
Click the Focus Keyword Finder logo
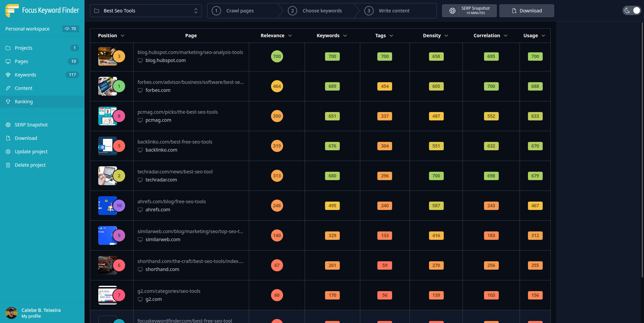point(42,10)
